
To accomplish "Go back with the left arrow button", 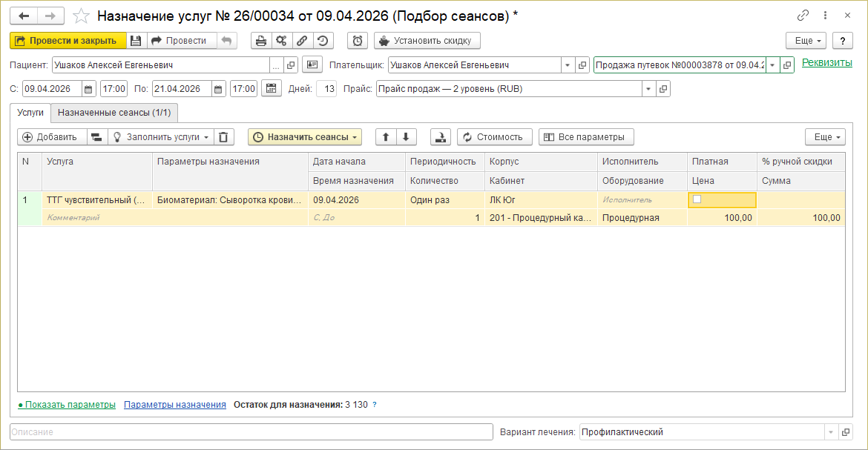I will pos(24,16).
